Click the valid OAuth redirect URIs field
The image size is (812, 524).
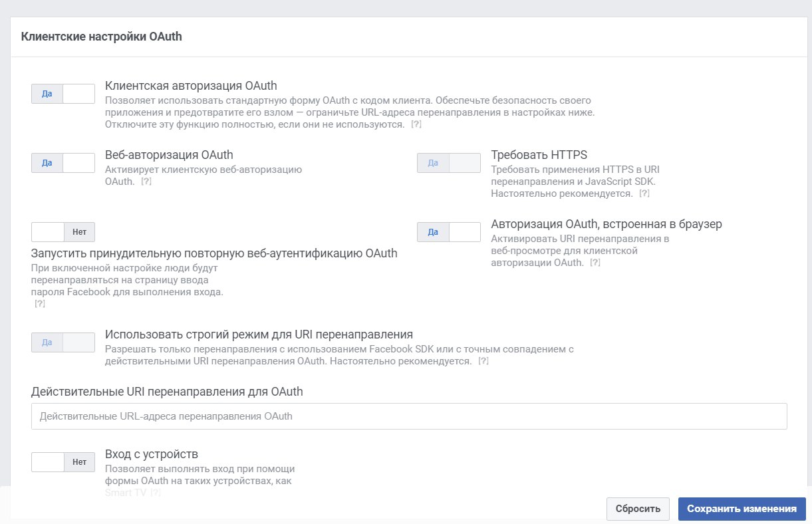[409, 416]
